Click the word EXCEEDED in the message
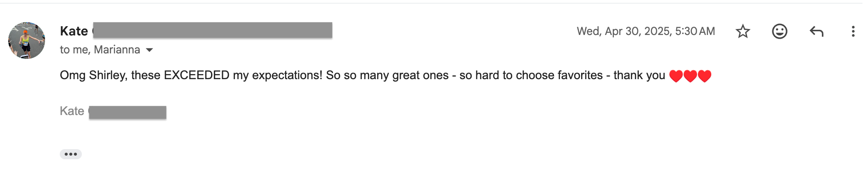The height and width of the screenshot is (185, 868). point(196,75)
